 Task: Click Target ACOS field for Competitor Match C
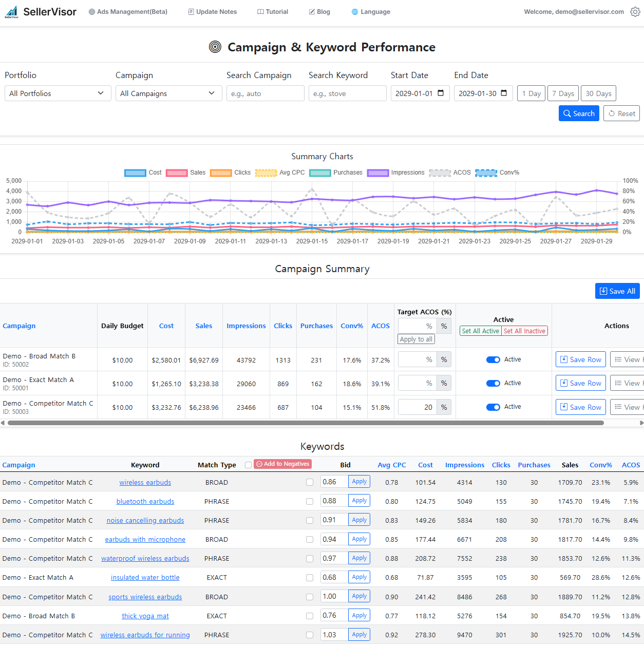pos(418,407)
